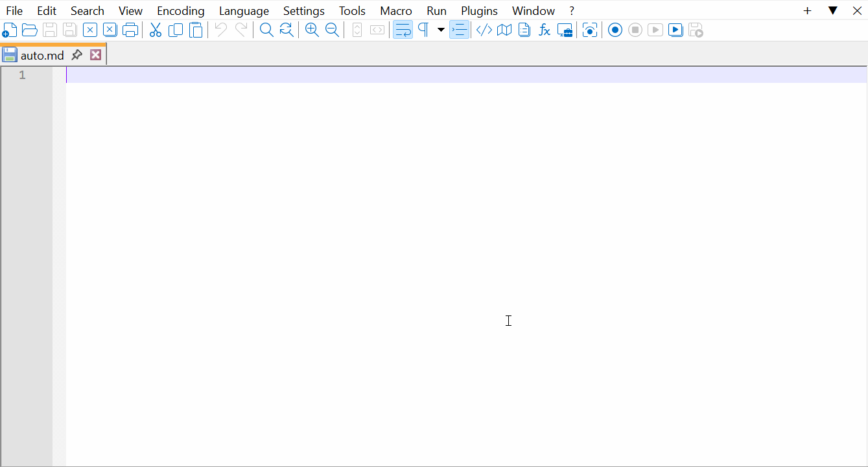
Task: Click the Save All toolbar icon
Action: 70,30
